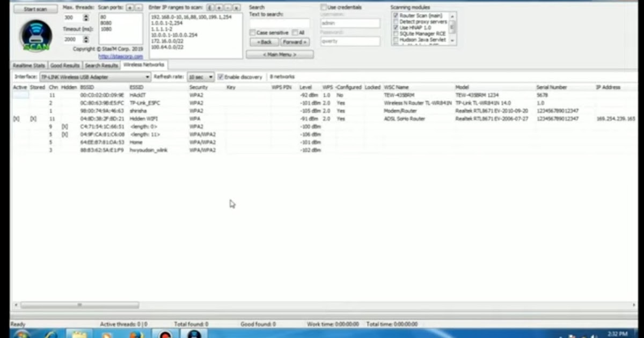
Task: Click the horizontal scrollbar thumb
Action: tap(79, 305)
